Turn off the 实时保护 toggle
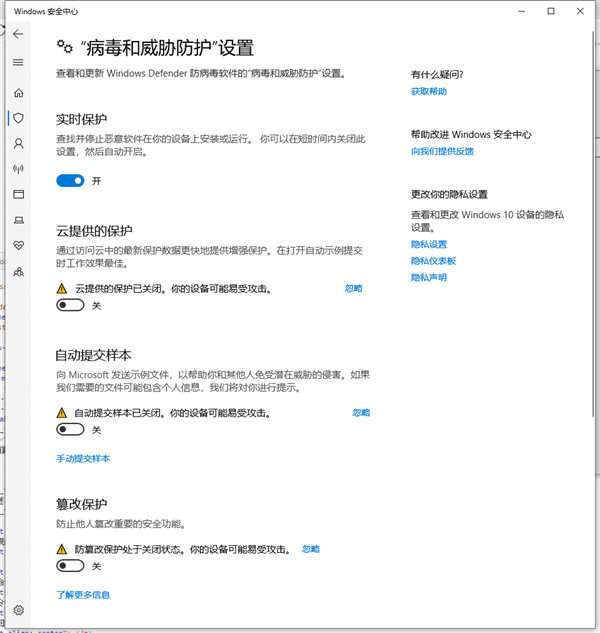600x633 pixels. [70, 180]
